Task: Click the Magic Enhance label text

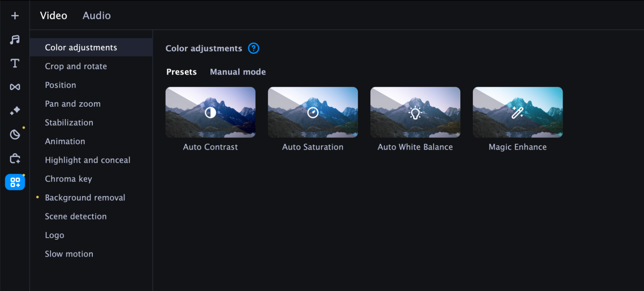Action: (518, 147)
